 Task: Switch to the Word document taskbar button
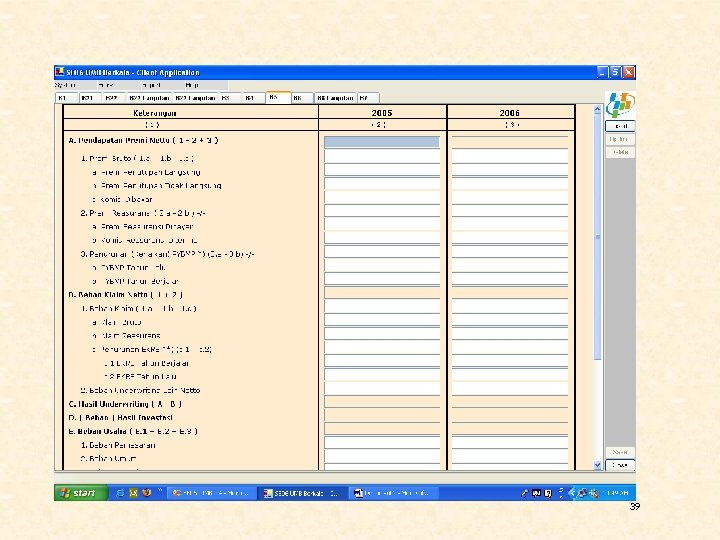coord(392,493)
